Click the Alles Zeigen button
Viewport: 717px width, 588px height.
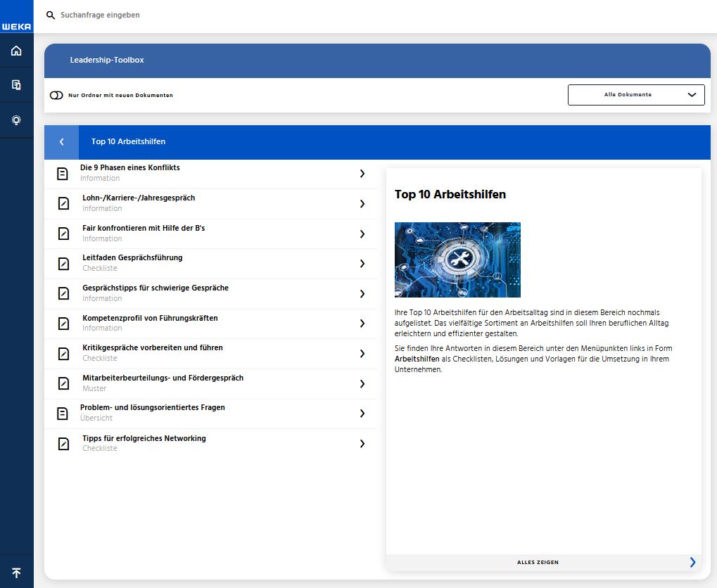pyautogui.click(x=538, y=562)
